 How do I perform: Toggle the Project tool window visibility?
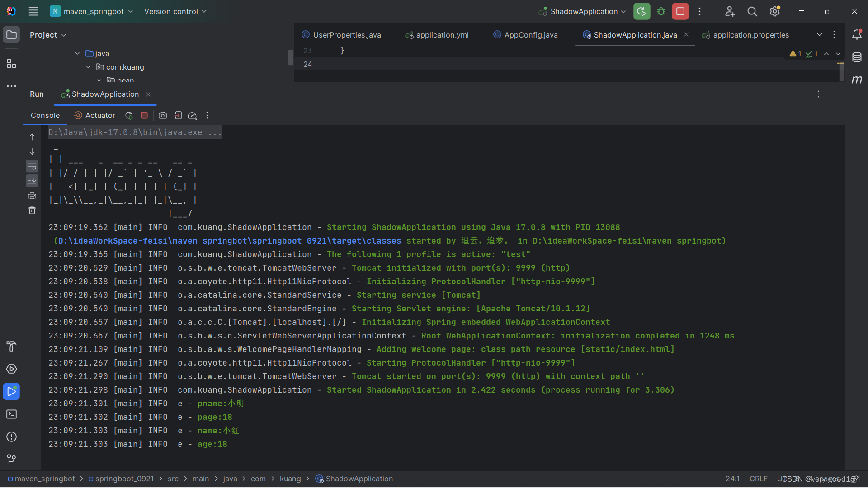tap(11, 34)
